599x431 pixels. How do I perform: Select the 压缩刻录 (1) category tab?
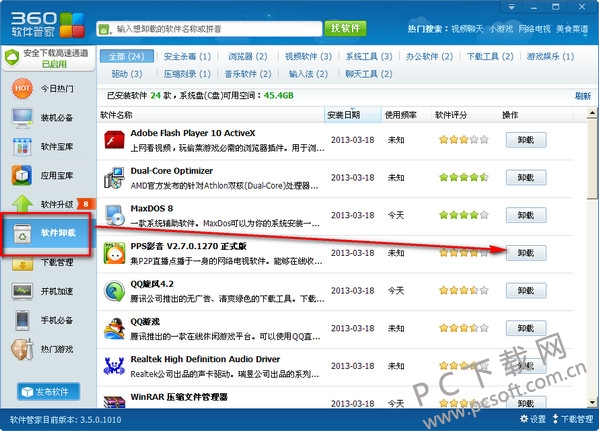(187, 74)
